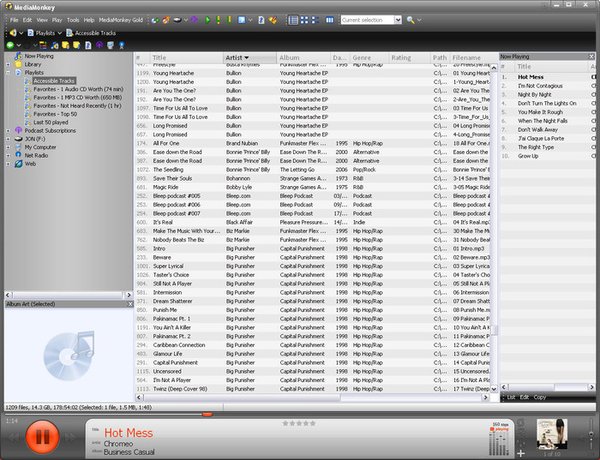The height and width of the screenshot is (460, 600).
Task: Skip to the next track
Action: [71, 437]
